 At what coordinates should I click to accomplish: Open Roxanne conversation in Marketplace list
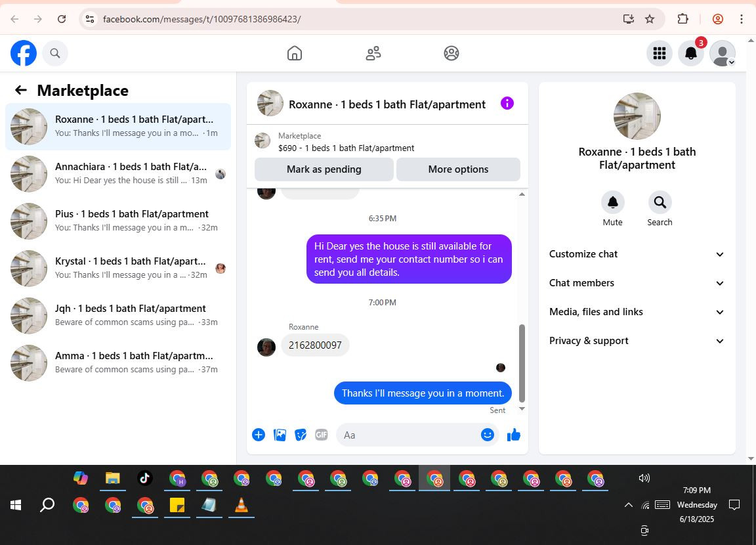118,126
